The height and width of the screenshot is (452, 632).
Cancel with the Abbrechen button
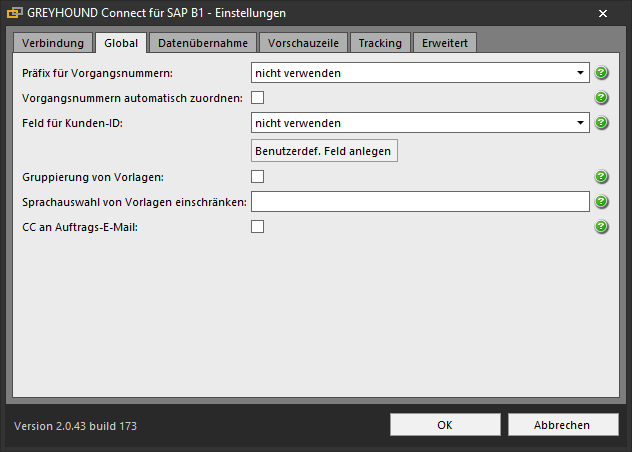tap(563, 425)
